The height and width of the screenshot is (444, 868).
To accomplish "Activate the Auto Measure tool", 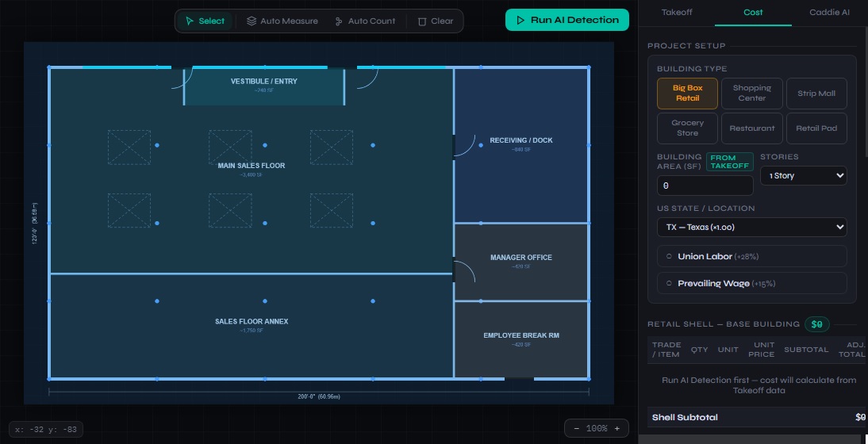I will click(282, 21).
